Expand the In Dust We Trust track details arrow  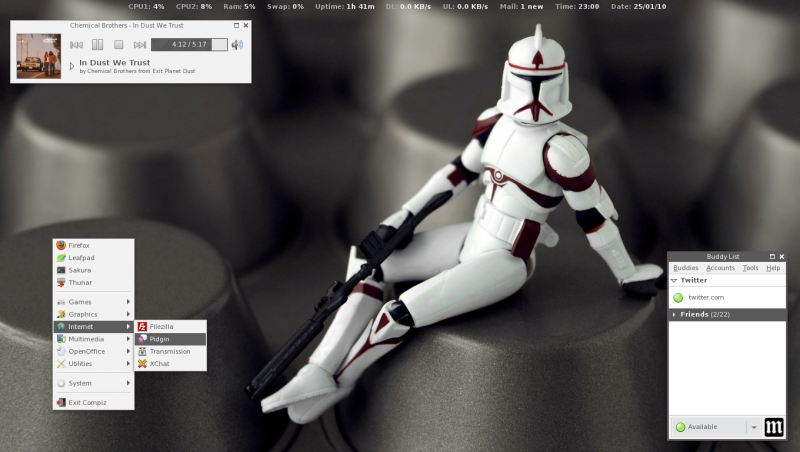click(x=72, y=66)
